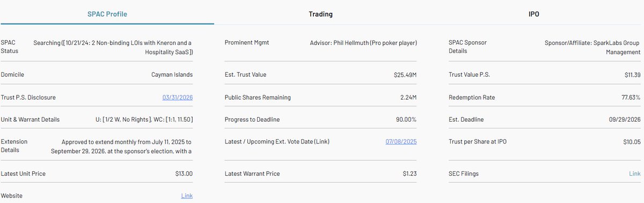Select the IPO tab
Image resolution: width=644 pixels, height=203 pixels.
click(534, 14)
